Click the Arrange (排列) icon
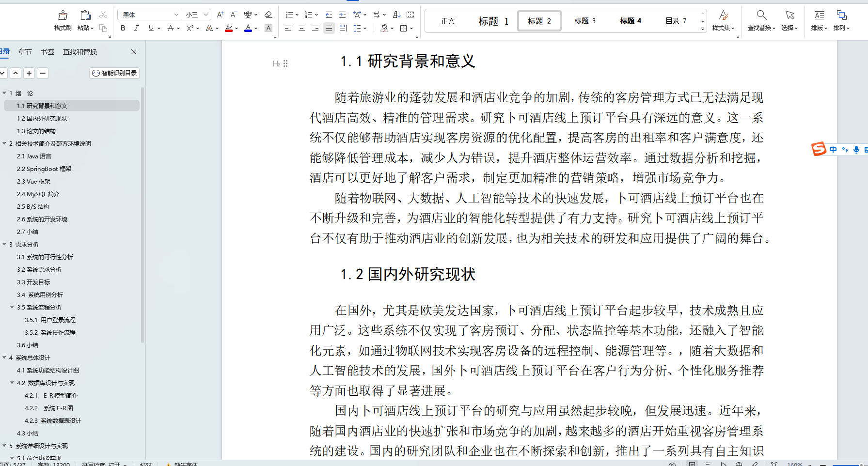Screen dimensions: 868x466 [x=841, y=15]
